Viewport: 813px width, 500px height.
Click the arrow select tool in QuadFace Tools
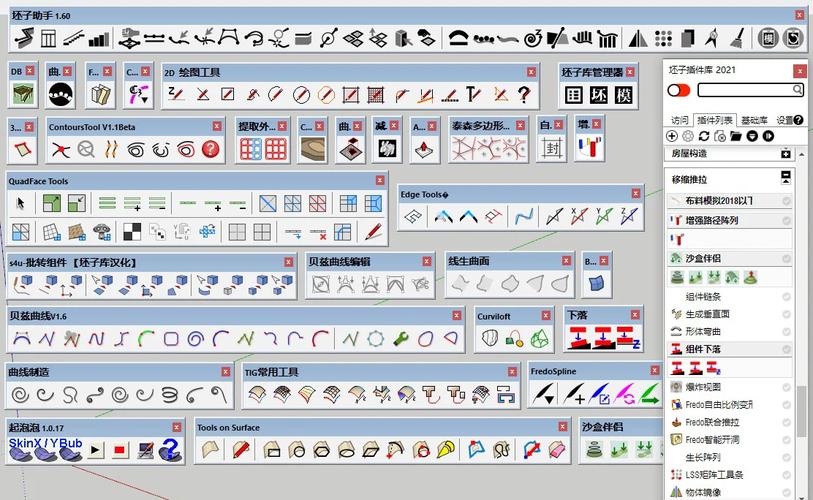pos(21,203)
